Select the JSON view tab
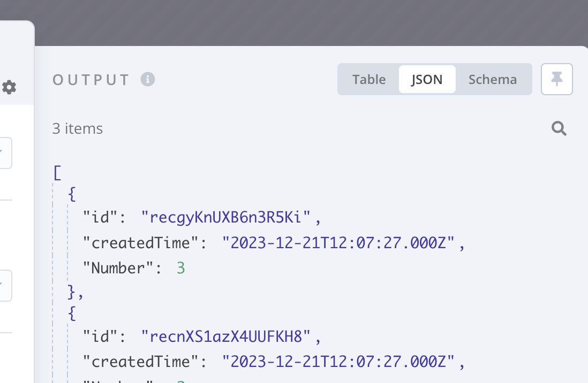 [427, 80]
